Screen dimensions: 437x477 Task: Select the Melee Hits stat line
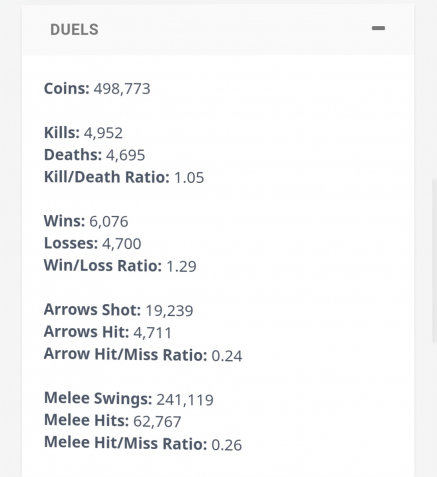coord(113,421)
